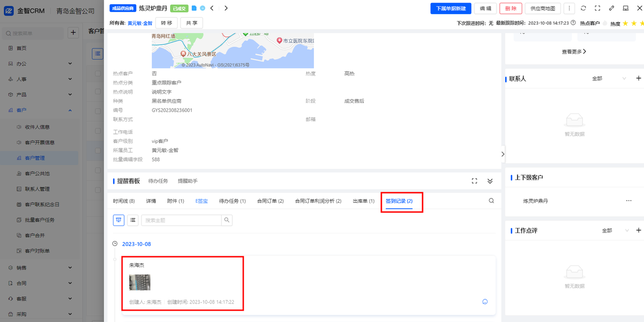This screenshot has height=322, width=644.
Task: Expand the 合同 sidebar menu
Action: [40, 283]
